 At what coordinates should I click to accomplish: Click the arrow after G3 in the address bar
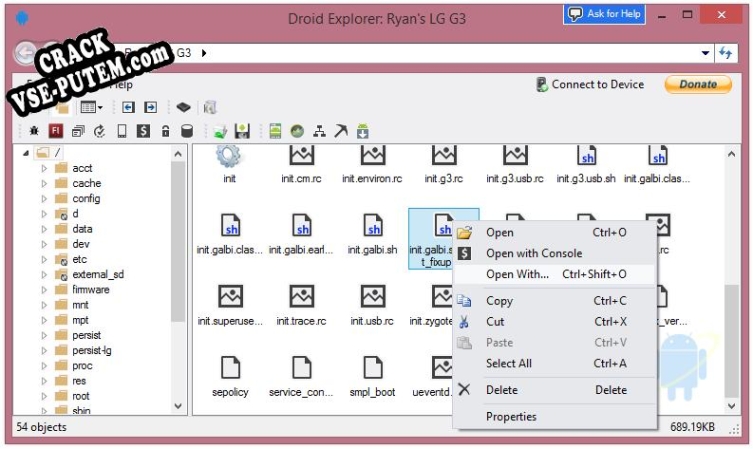[204, 53]
